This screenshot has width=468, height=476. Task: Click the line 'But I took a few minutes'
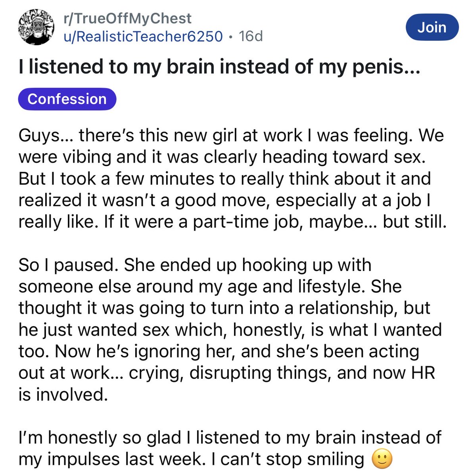(224, 178)
